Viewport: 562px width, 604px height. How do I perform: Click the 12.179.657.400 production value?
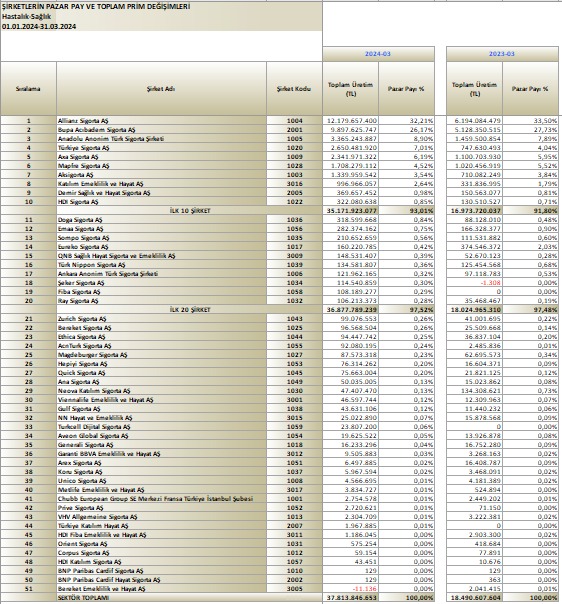pyautogui.click(x=352, y=121)
